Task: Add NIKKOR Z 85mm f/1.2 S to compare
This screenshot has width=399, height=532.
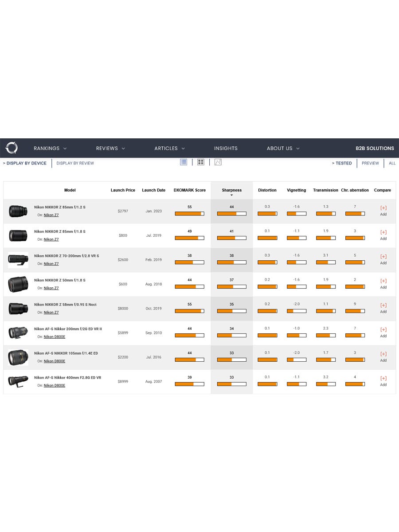Action: pyautogui.click(x=383, y=211)
